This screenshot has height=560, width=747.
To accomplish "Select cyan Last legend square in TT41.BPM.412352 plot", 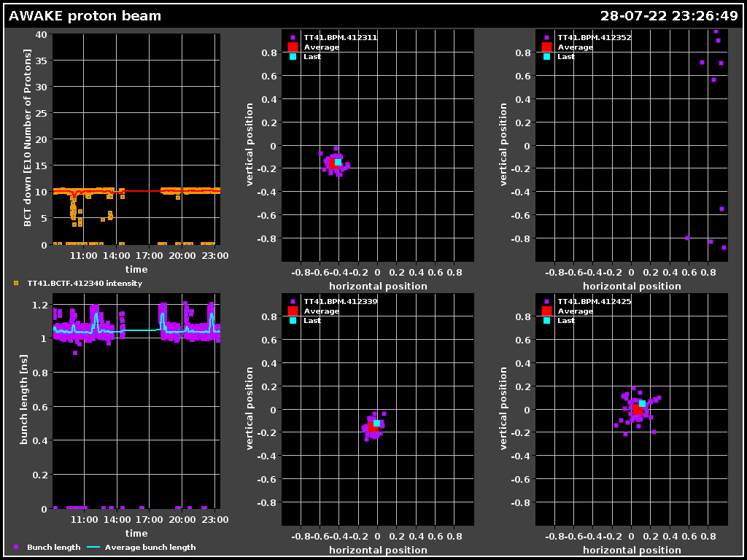I will 546,56.
